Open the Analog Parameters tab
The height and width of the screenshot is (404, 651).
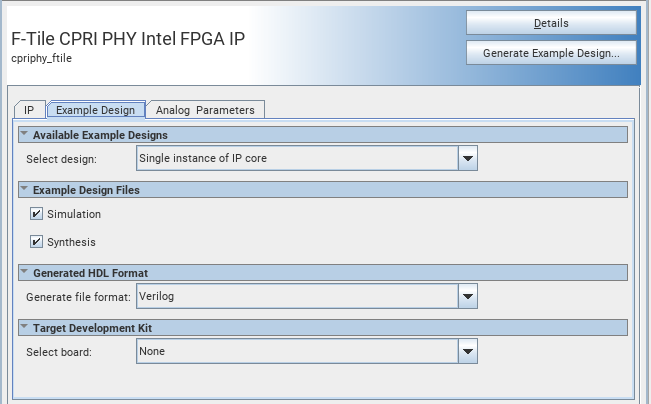[205, 110]
